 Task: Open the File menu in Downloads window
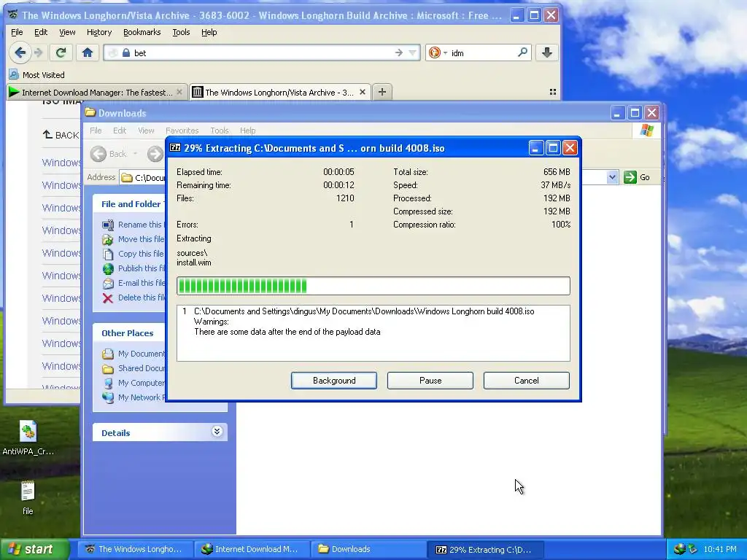tap(96, 131)
